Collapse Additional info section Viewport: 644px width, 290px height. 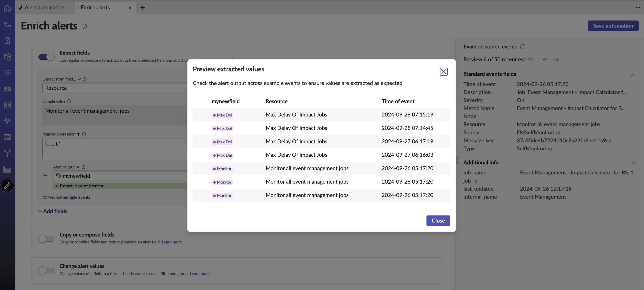tap(633, 163)
